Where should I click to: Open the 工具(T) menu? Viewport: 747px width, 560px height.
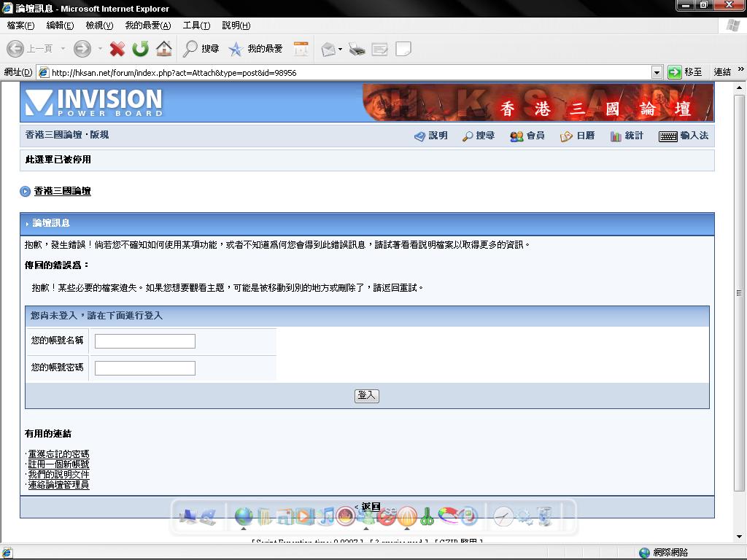(196, 26)
